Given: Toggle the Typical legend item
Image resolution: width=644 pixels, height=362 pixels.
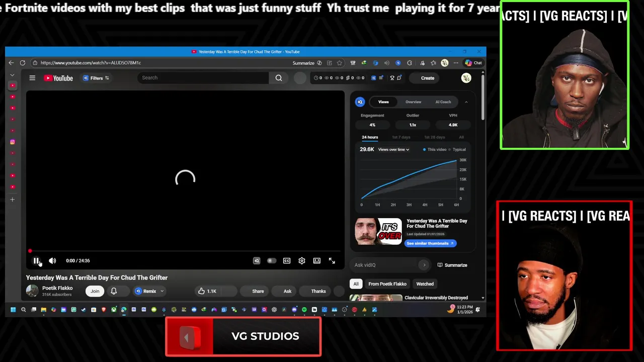Looking at the screenshot, I should pos(457,149).
